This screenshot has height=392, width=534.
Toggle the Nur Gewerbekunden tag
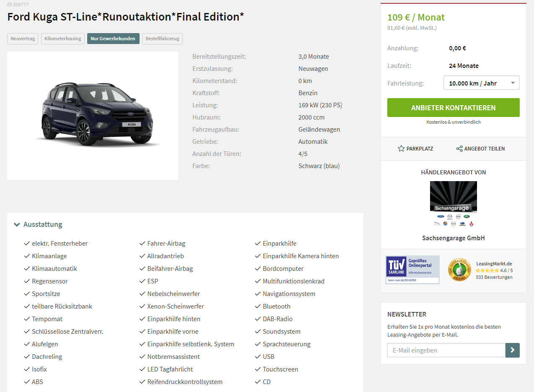tap(113, 39)
